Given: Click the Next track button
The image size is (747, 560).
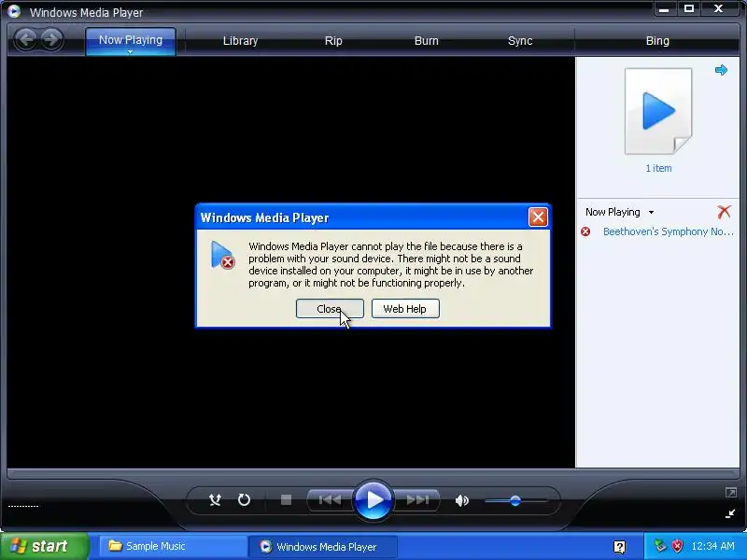Looking at the screenshot, I should click(417, 500).
